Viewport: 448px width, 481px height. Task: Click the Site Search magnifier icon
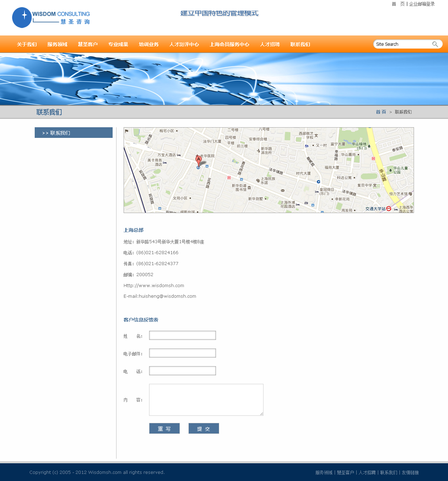click(x=435, y=44)
